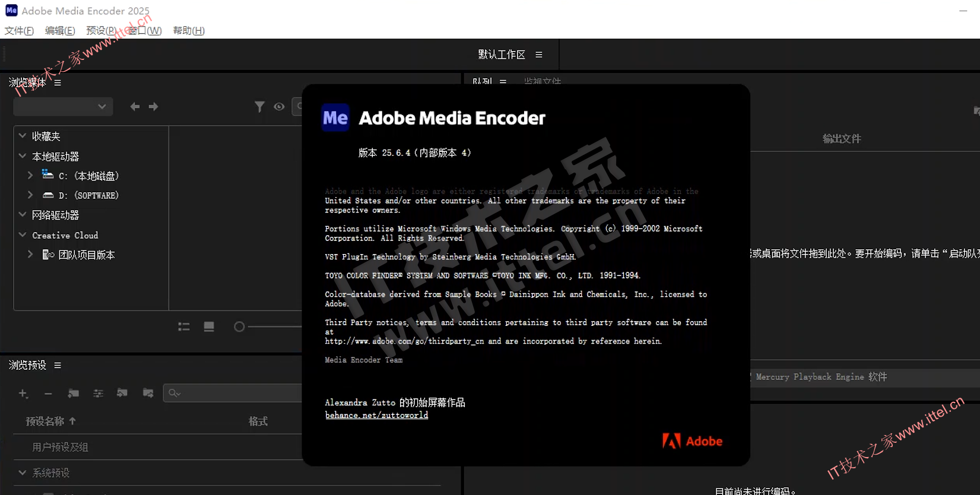The height and width of the screenshot is (495, 980).
Task: Click the new preset group folder icon
Action: point(74,394)
